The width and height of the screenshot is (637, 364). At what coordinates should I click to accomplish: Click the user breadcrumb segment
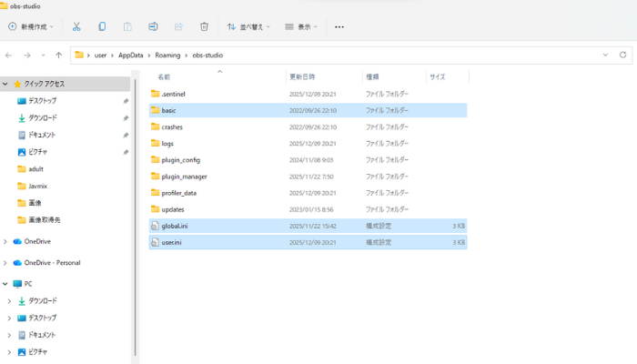100,56
